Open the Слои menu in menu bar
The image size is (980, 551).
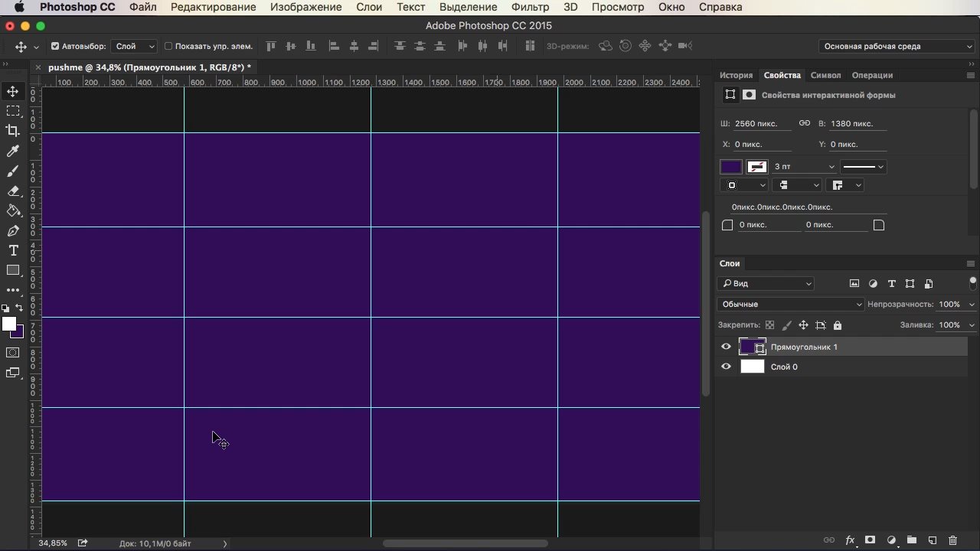369,7
